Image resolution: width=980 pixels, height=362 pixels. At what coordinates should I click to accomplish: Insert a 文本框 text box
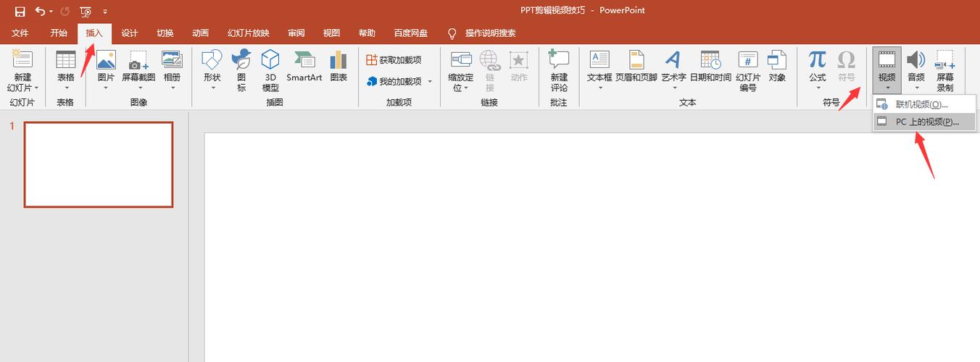(x=599, y=70)
